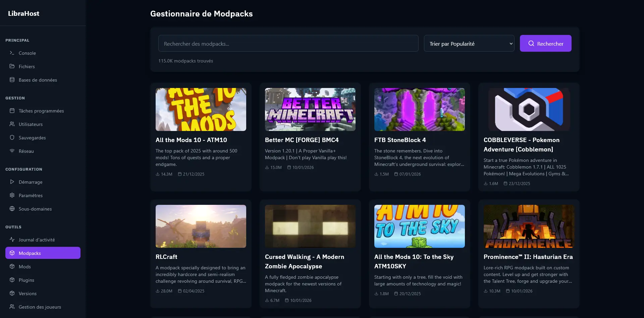Click the Journal d'activité icon
The height and width of the screenshot is (318, 644).
(x=11, y=239)
